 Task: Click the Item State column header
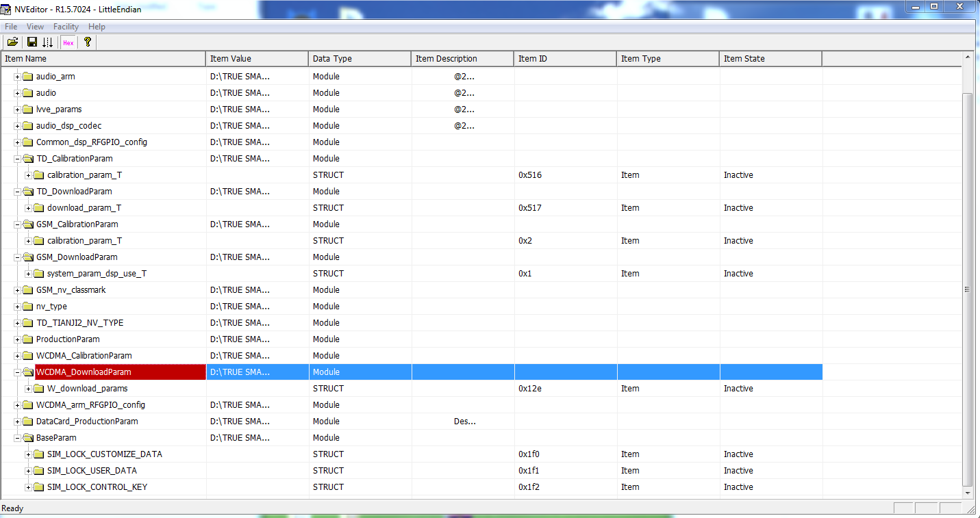pos(770,59)
